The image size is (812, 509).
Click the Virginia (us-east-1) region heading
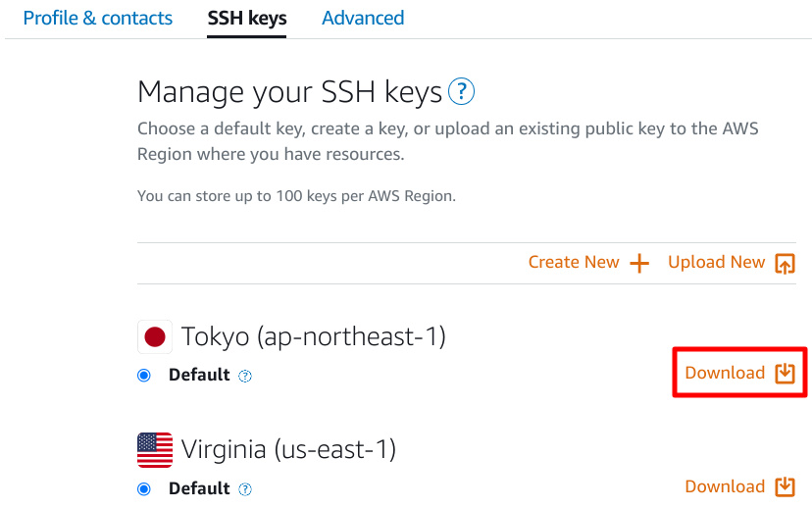tap(288, 449)
